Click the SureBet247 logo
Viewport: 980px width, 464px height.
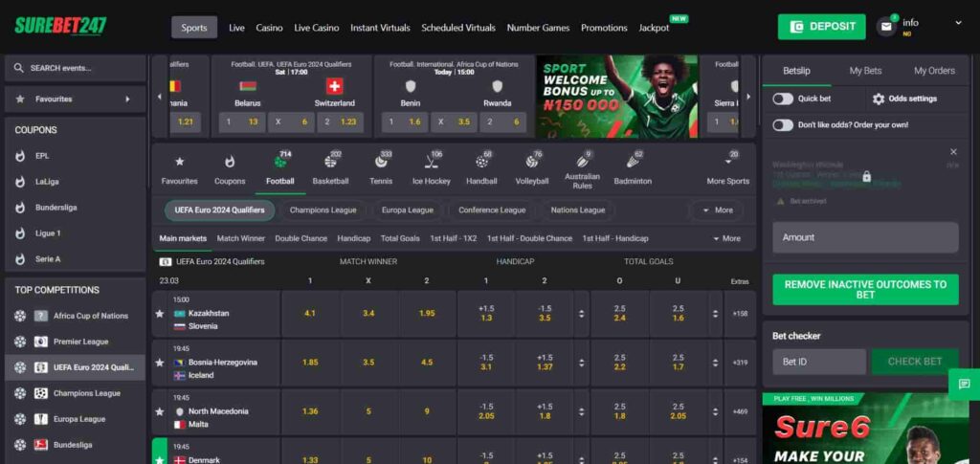point(60,26)
